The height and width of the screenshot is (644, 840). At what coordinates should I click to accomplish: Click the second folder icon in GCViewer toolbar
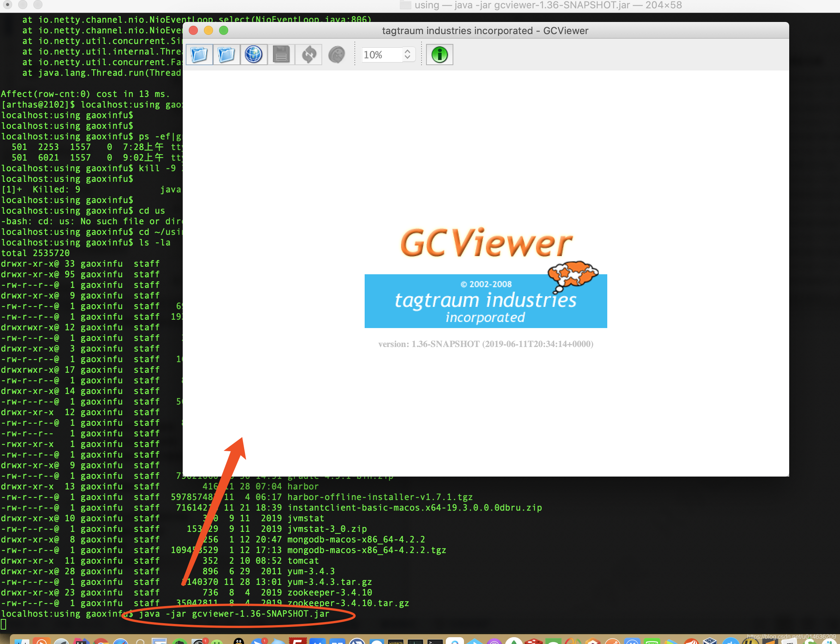(227, 55)
